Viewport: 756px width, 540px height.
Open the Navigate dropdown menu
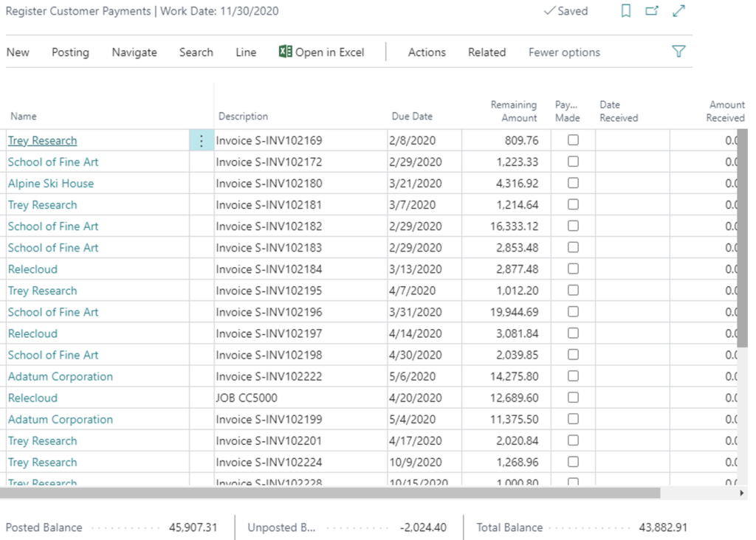(134, 52)
